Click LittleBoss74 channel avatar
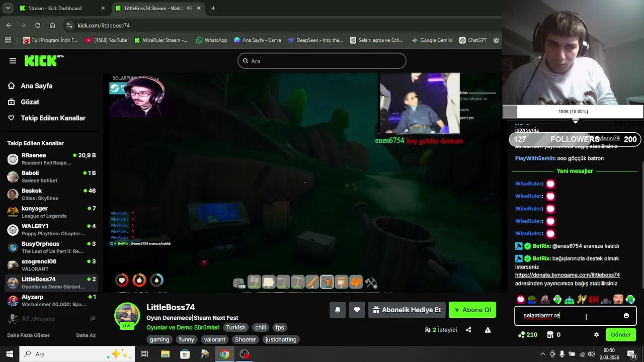644x362 pixels. point(127,315)
